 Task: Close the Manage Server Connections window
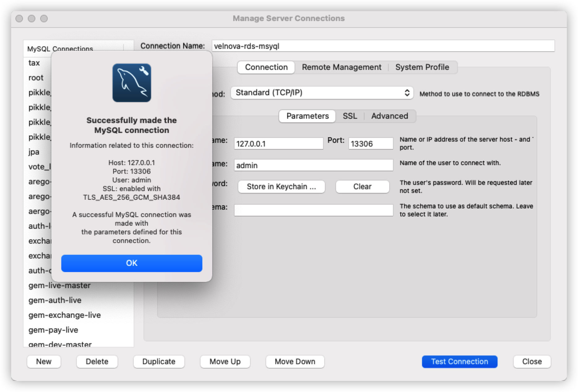point(532,361)
